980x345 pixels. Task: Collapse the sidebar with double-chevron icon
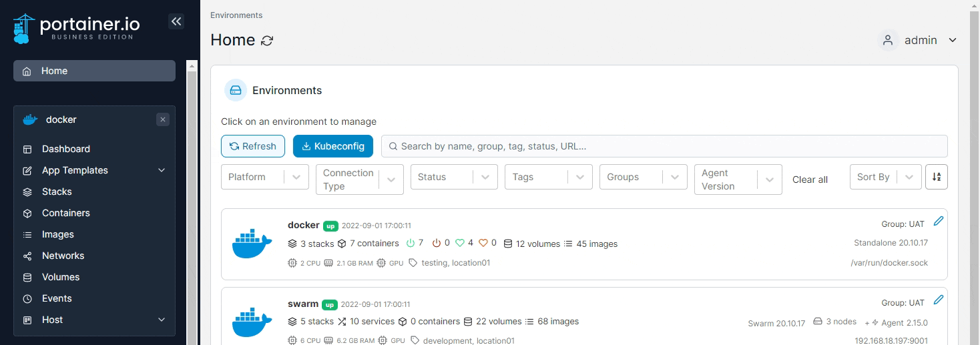coord(176,21)
